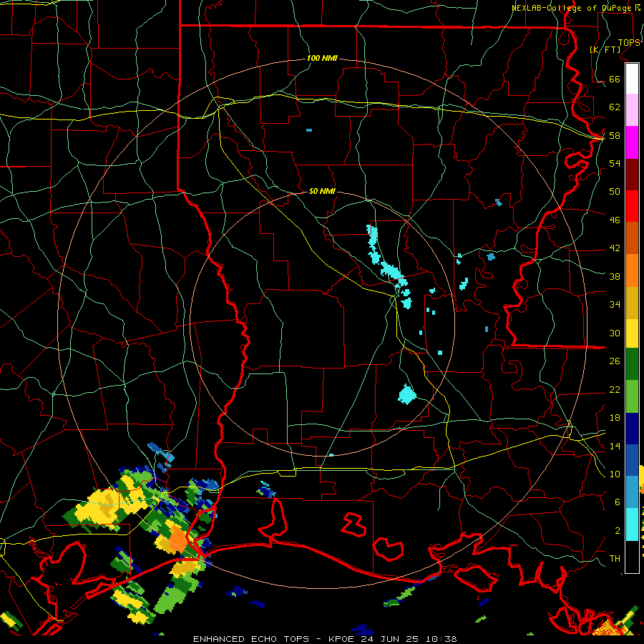Click the legend value 46
The image size is (644, 644).
pos(615,220)
